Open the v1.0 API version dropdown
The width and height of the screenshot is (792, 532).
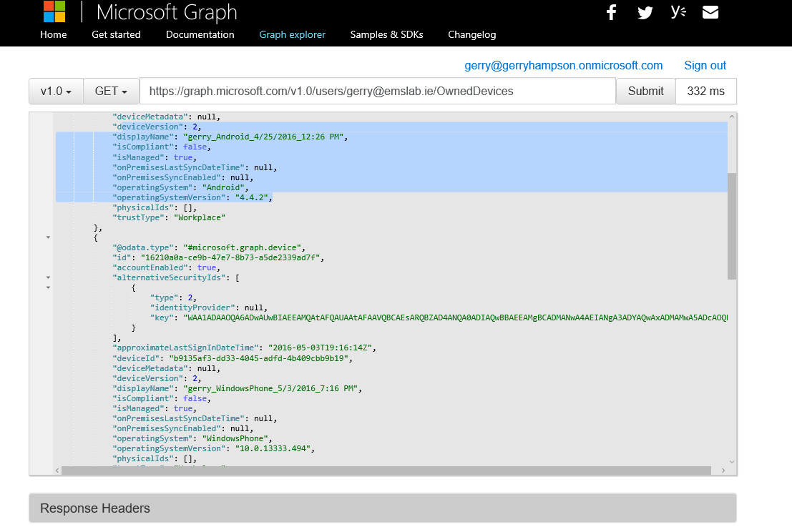(55, 91)
